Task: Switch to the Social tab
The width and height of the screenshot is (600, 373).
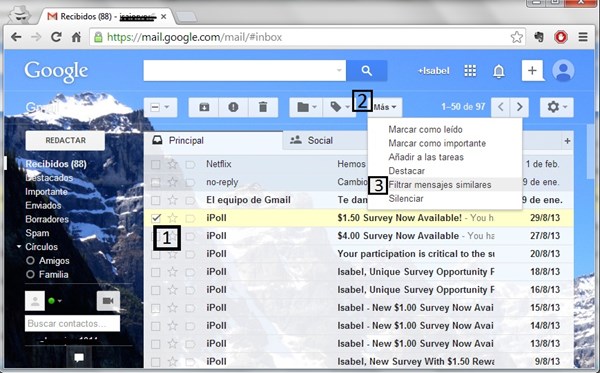Action: [325, 140]
